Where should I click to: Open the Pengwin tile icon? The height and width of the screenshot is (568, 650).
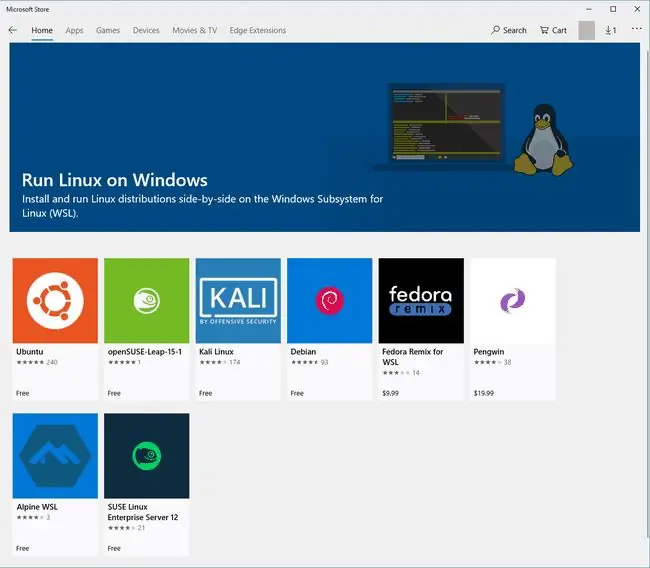point(513,301)
